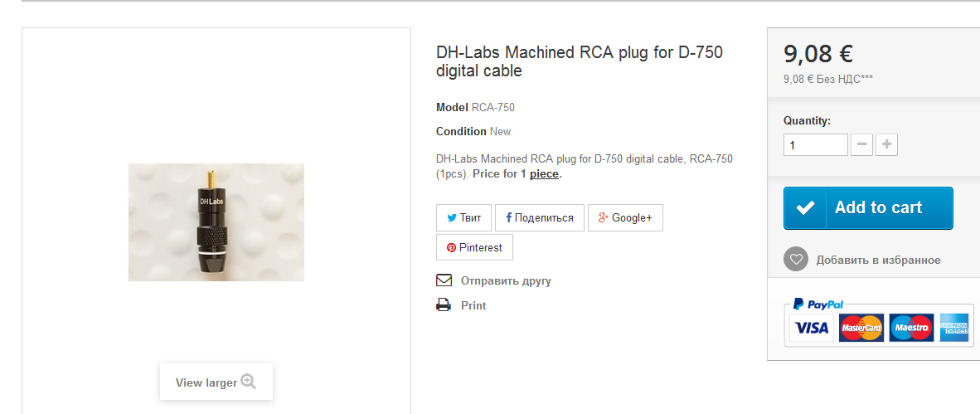The height and width of the screenshot is (414, 980).
Task: Click the Visa card logo
Action: pyautogui.click(x=811, y=328)
